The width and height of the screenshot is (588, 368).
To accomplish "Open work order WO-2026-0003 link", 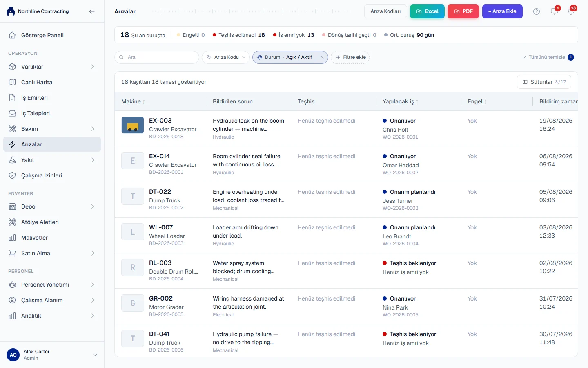I will click(x=401, y=208).
